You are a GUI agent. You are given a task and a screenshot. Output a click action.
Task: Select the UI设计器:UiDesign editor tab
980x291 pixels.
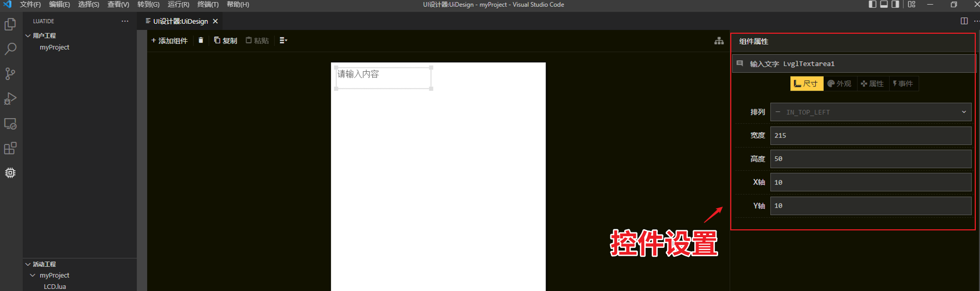pos(180,21)
